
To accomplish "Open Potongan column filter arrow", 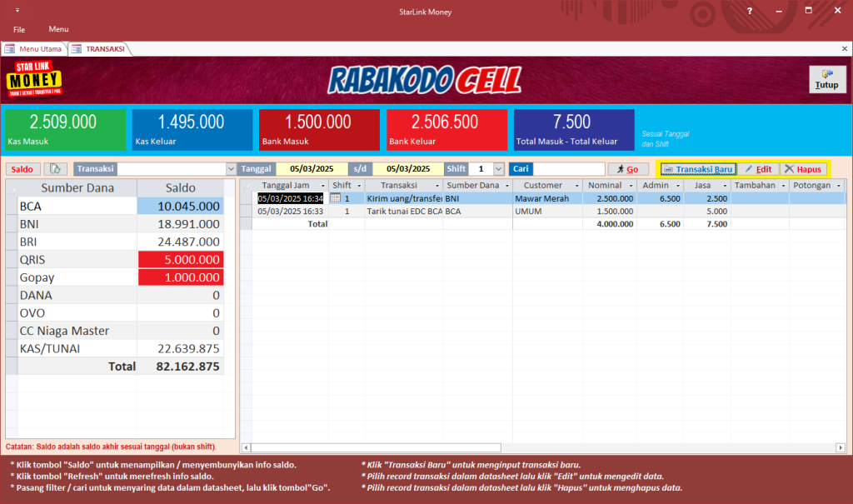I will tap(838, 186).
